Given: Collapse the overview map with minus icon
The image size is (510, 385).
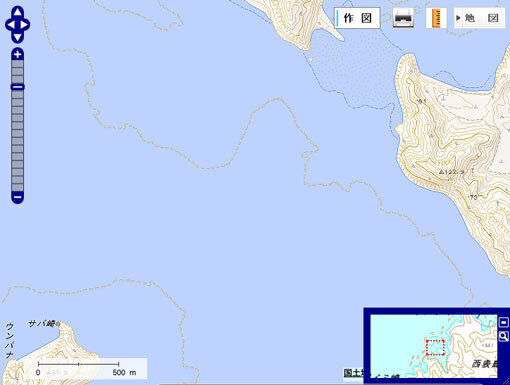Looking at the screenshot, I should click(x=503, y=322).
